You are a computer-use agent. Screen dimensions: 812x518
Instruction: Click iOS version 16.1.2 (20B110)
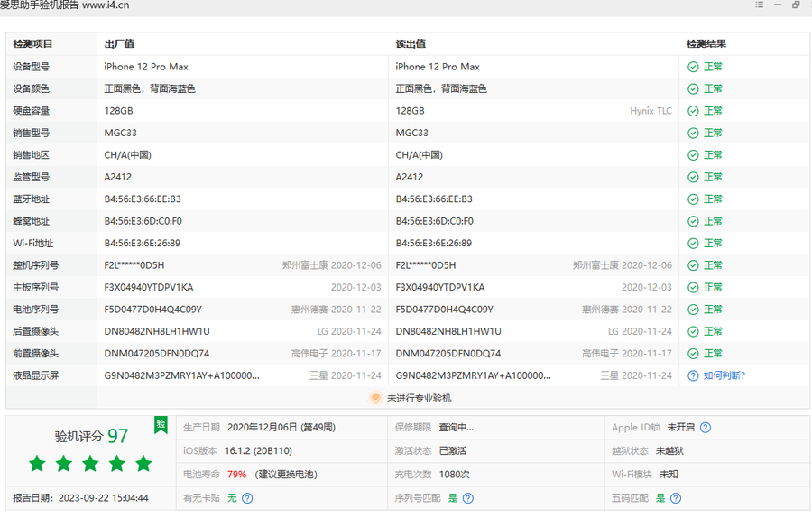click(x=258, y=451)
